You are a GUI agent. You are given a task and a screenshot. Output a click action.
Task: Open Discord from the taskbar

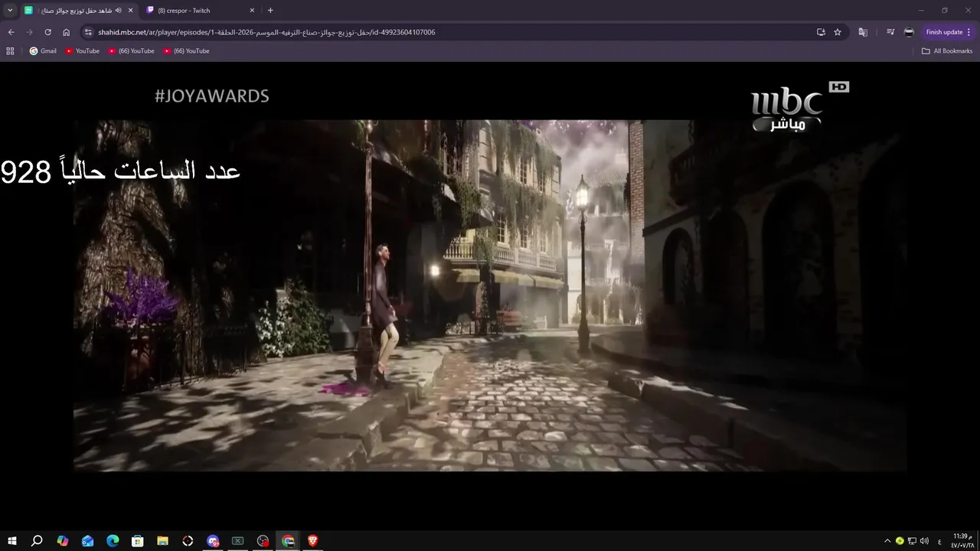pyautogui.click(x=213, y=541)
